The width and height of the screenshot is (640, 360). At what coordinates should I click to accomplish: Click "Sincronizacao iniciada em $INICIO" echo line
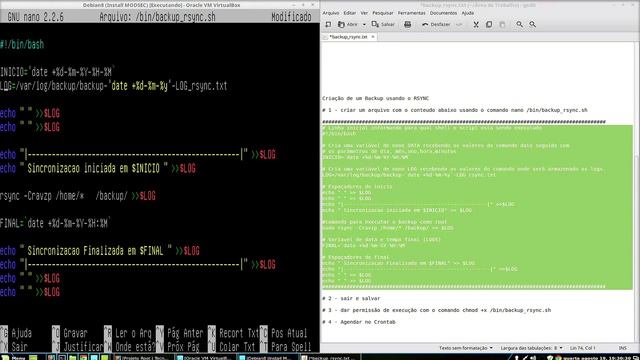point(98,169)
